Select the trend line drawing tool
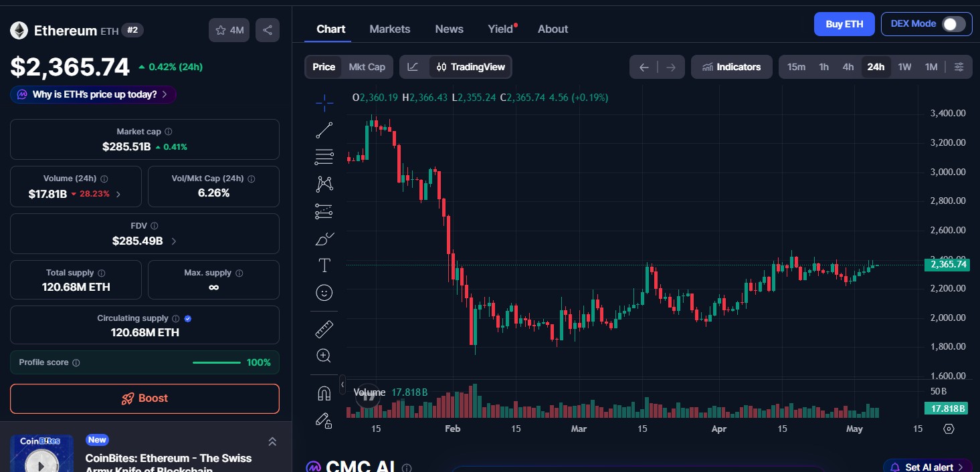 pyautogui.click(x=324, y=130)
